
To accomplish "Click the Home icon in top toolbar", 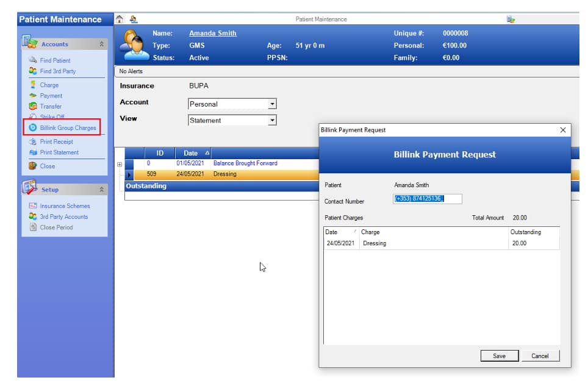I will [120, 20].
